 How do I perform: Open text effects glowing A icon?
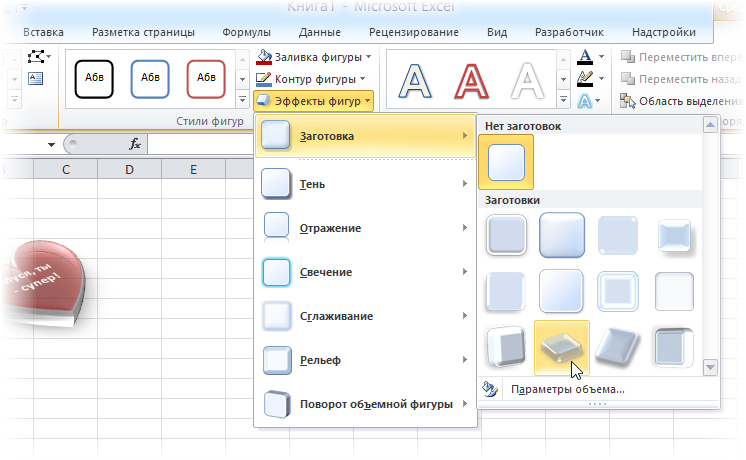tap(585, 101)
